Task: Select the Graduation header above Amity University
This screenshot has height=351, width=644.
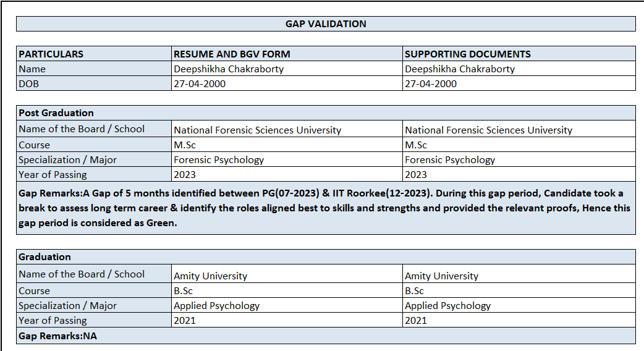Action: click(44, 256)
